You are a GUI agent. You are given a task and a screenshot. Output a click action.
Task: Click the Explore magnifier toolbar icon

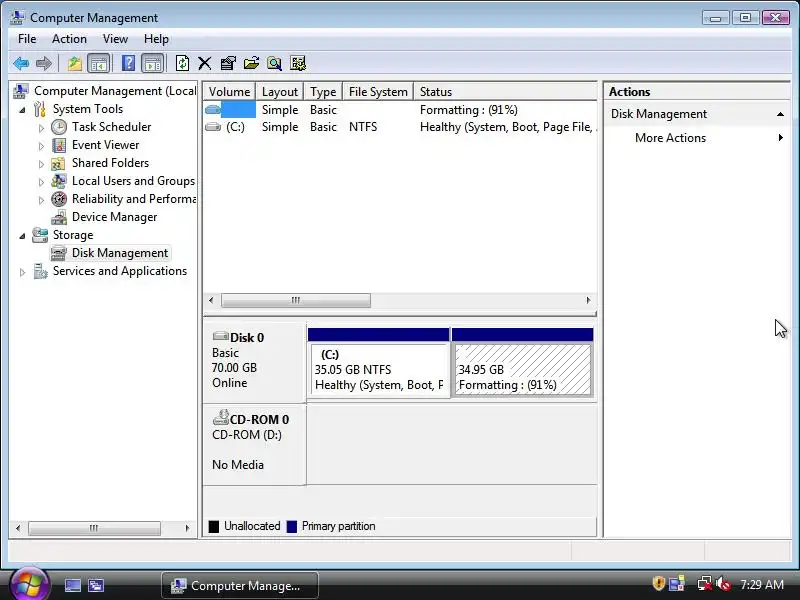[274, 63]
